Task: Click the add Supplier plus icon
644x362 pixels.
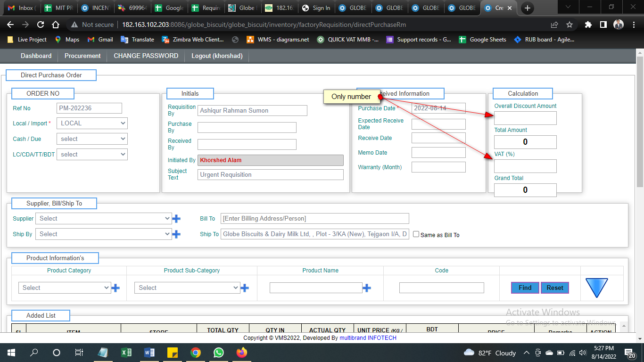Action: [176, 219]
